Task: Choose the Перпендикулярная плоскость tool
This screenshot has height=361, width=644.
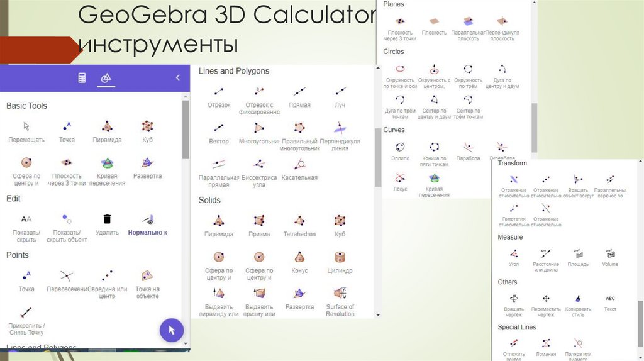Action: [502, 28]
